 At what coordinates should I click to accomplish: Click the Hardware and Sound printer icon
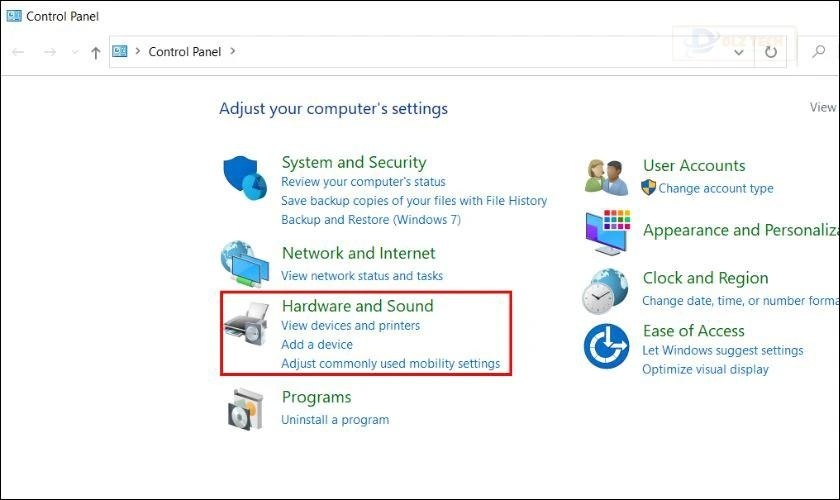point(246,323)
